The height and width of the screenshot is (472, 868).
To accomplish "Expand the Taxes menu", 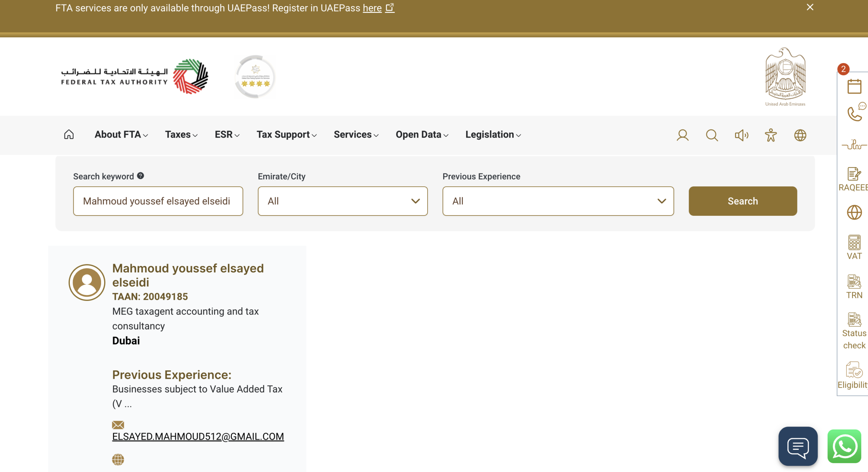I will 181,135.
